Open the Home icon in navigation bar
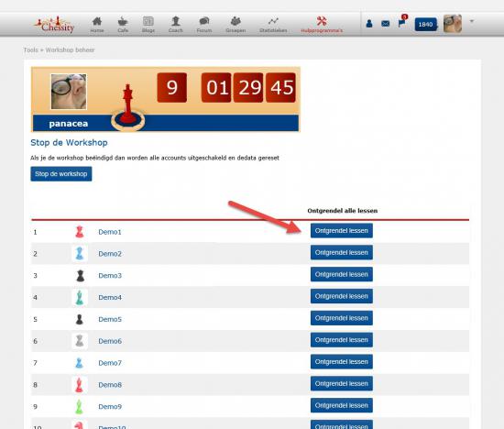The width and height of the screenshot is (504, 429). [97, 22]
